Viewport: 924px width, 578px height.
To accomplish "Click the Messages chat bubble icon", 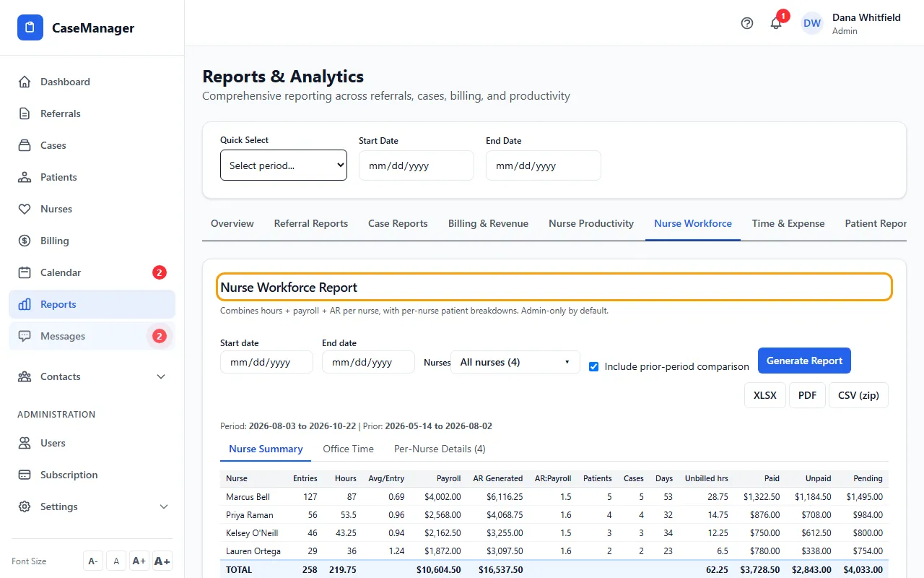I will [25, 336].
